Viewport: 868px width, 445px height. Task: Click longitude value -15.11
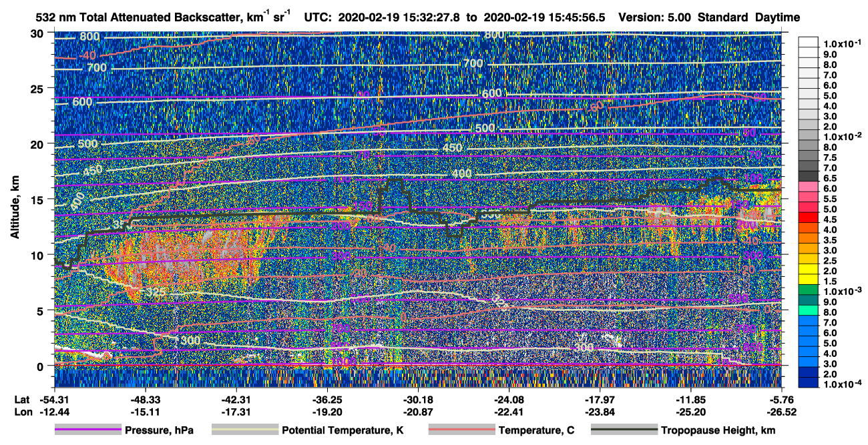[x=145, y=412]
